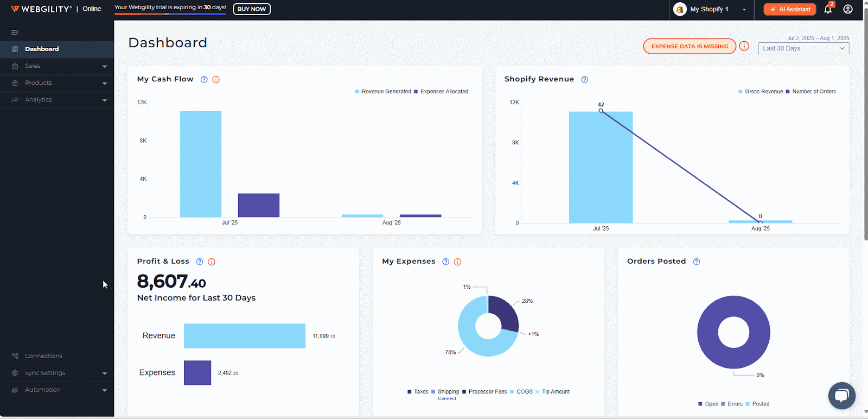This screenshot has width=868, height=419.
Task: Click the Orders Posted help icon
Action: 697,262
